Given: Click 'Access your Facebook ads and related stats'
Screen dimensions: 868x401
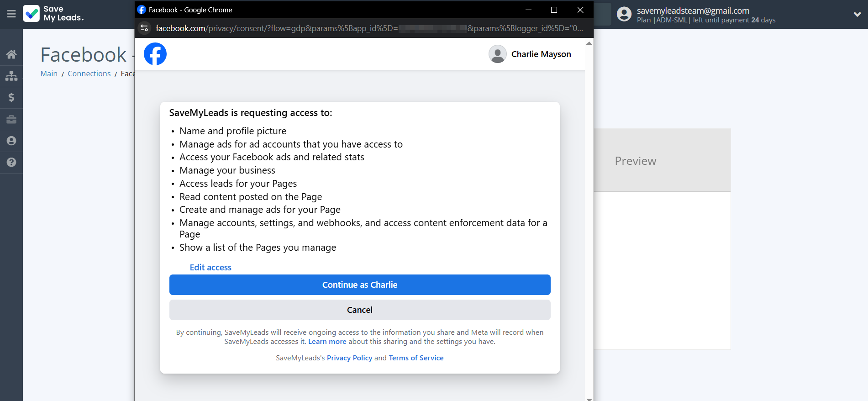Looking at the screenshot, I should 272,157.
